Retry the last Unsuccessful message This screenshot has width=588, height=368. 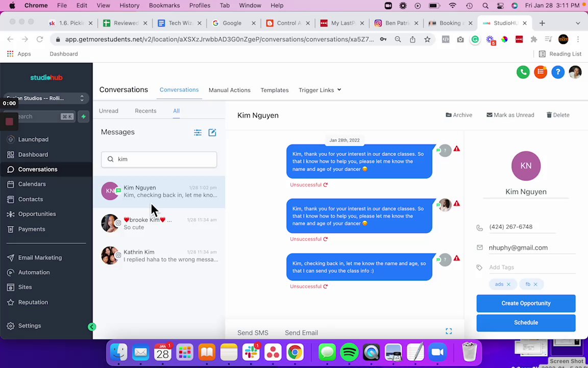pyautogui.click(x=325, y=287)
